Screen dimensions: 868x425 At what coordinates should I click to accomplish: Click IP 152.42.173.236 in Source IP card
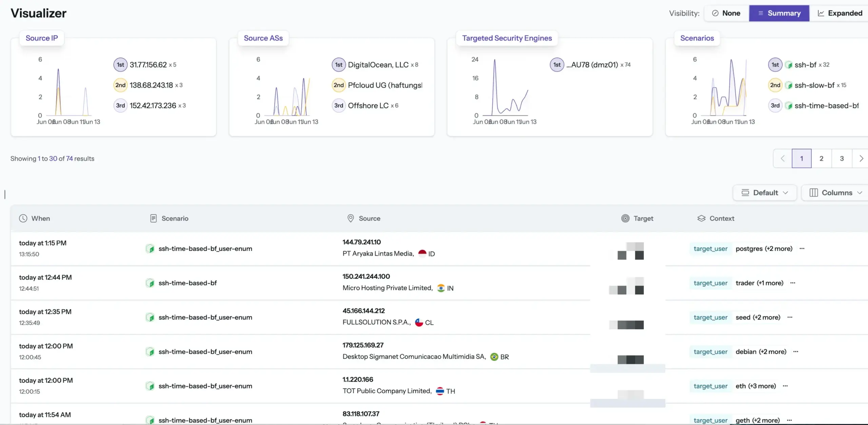point(153,105)
